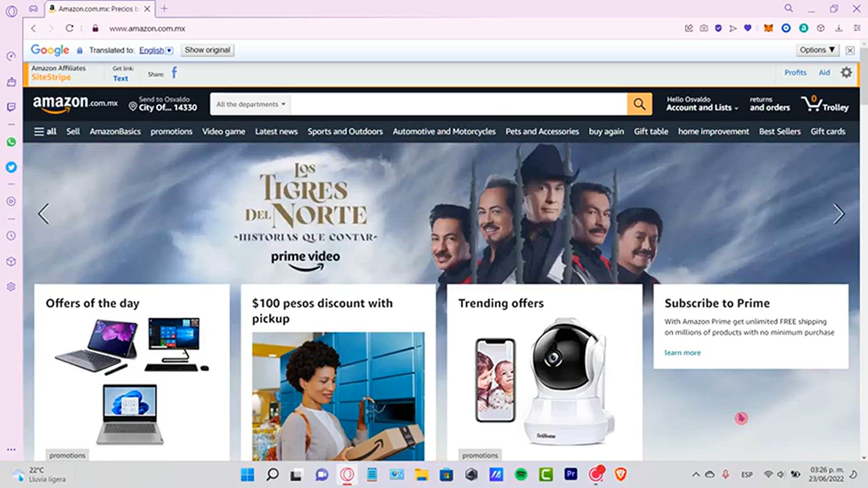This screenshot has height=488, width=868.
Task: Open Best Sellers nav item
Action: (779, 131)
